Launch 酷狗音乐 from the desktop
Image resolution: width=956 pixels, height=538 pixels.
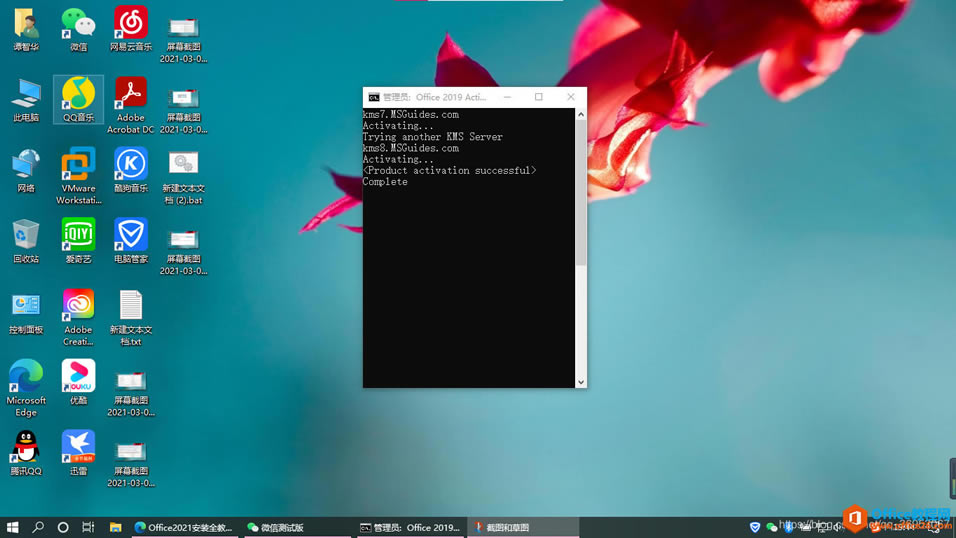[130, 170]
